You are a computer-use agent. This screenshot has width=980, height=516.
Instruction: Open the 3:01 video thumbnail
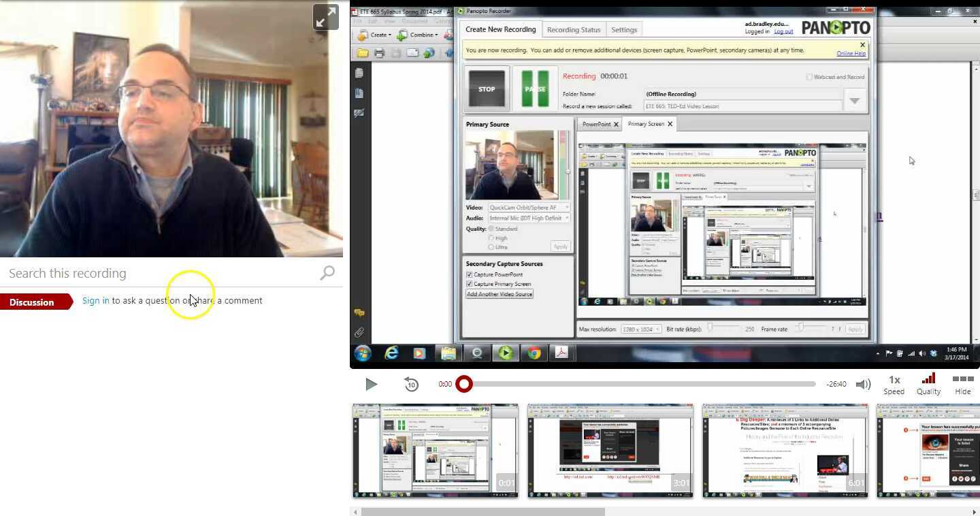pyautogui.click(x=610, y=450)
